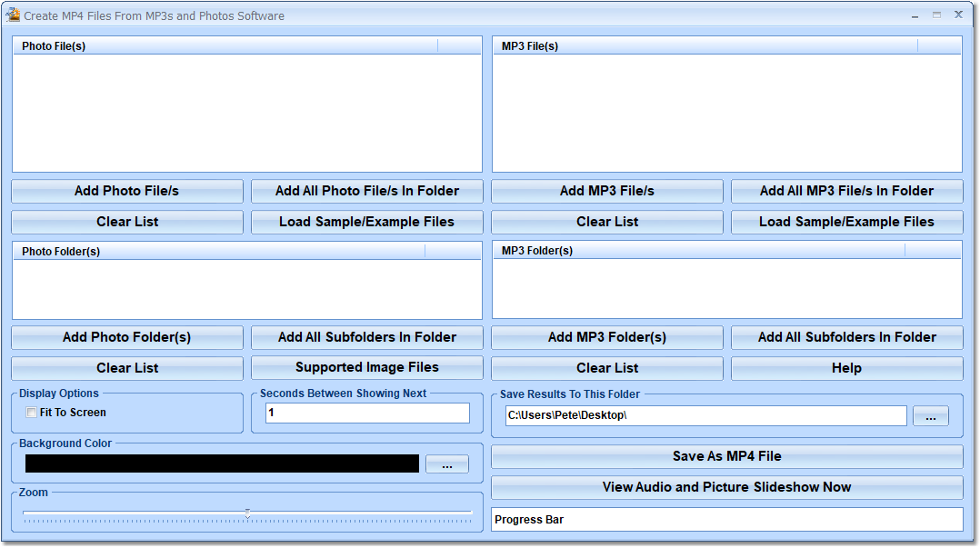The image size is (980, 548).
Task: Click Add All Photo File/s In Folder
Action: [x=366, y=191]
